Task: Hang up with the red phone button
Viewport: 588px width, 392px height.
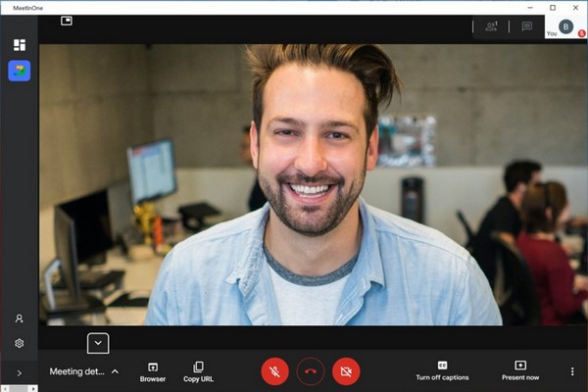Action: [311, 371]
